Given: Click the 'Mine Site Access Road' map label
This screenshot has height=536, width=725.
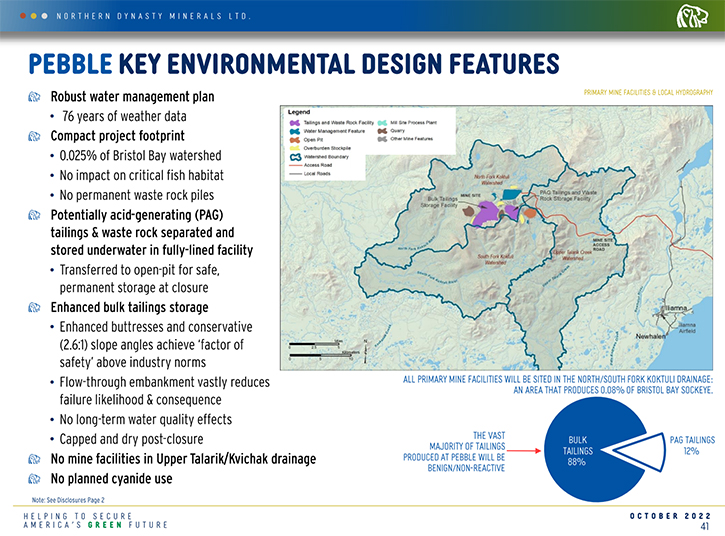Looking at the screenshot, I should 603,245.
